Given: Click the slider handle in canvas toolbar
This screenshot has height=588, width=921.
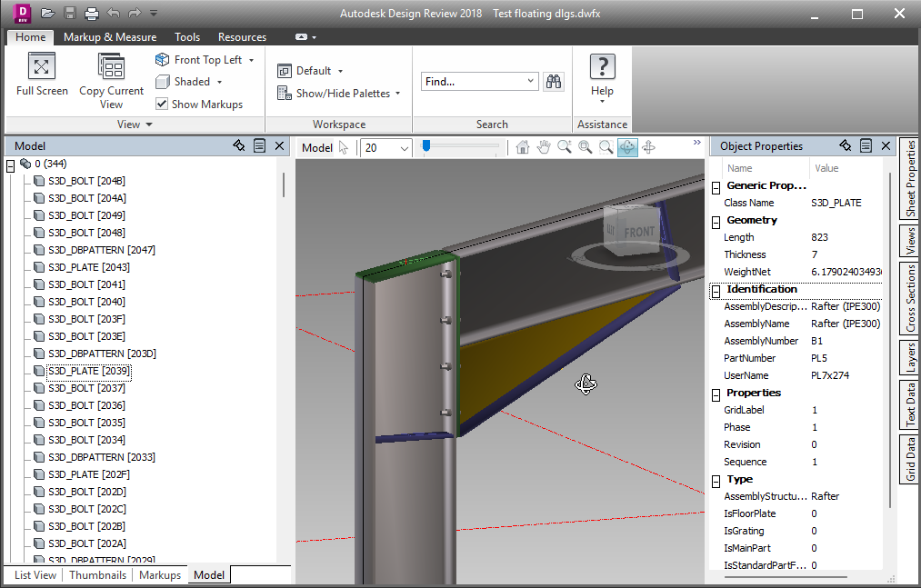Looking at the screenshot, I should click(425, 145).
